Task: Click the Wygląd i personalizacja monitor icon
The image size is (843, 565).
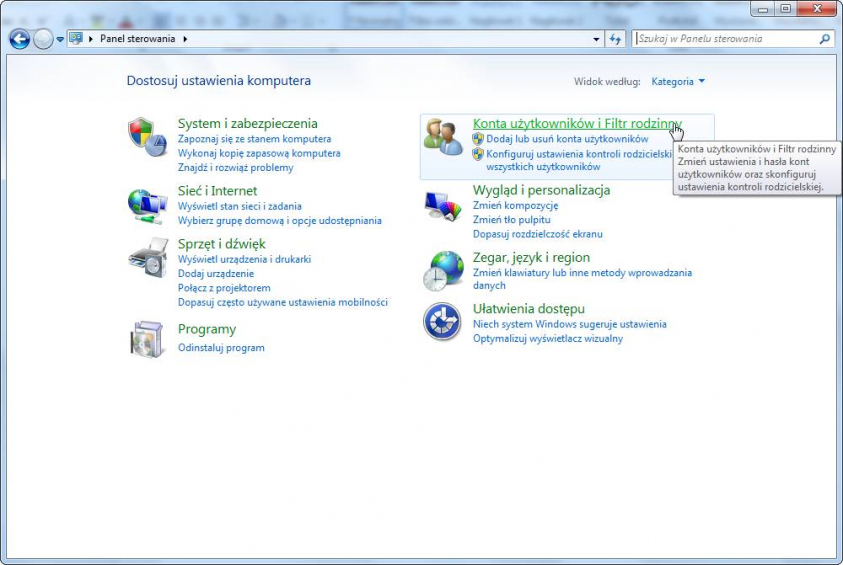Action: pos(443,204)
